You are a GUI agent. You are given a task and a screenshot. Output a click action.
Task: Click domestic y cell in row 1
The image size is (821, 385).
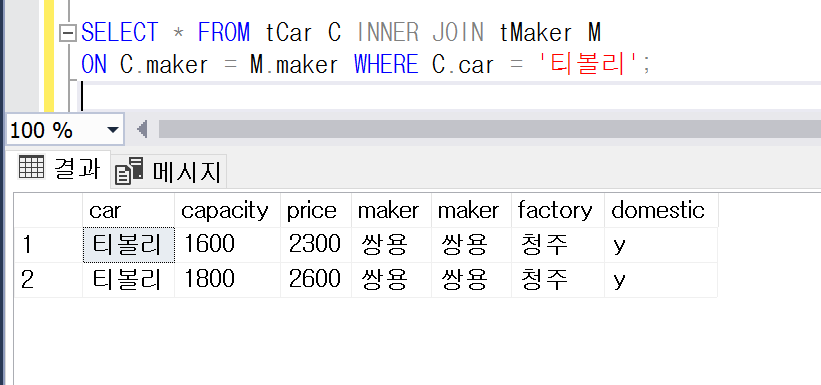[x=661, y=245]
